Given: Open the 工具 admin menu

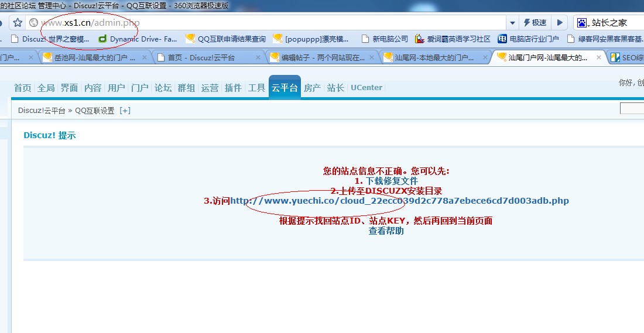Looking at the screenshot, I should pyautogui.click(x=256, y=87).
